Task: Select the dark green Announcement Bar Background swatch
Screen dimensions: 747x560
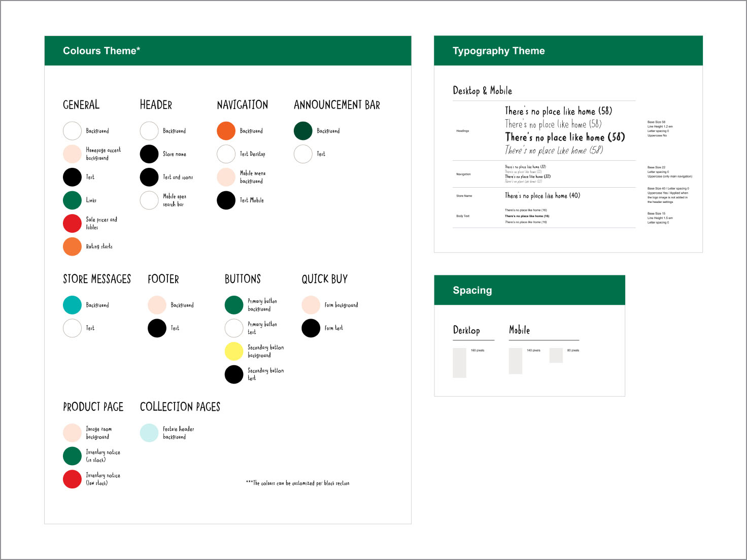Action: 303,131
